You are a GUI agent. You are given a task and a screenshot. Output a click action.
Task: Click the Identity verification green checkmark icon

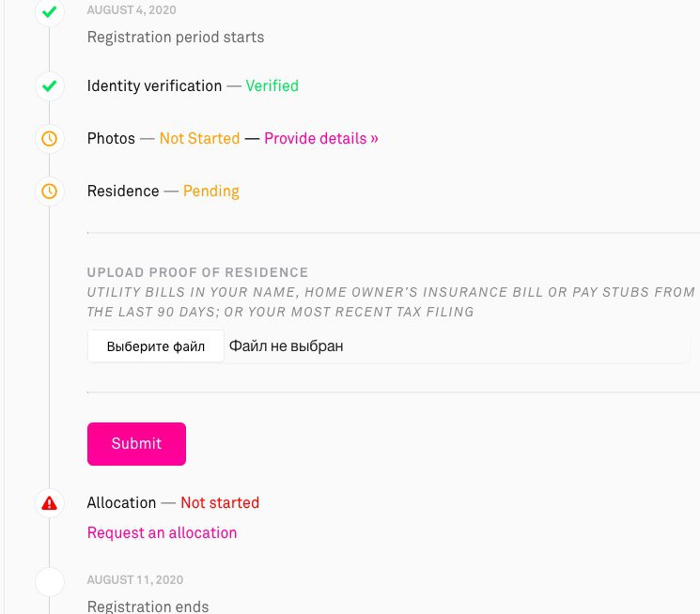49,85
